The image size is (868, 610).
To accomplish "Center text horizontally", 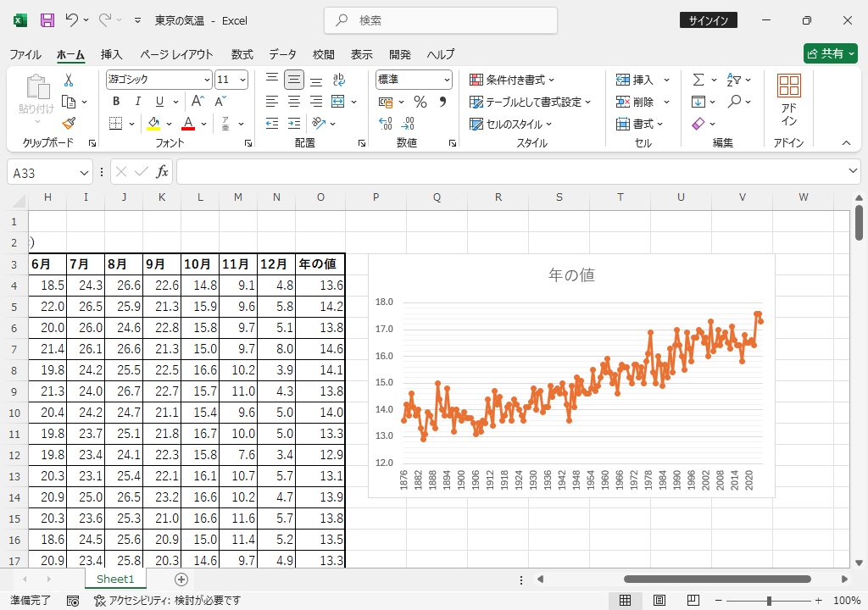I will click(294, 102).
